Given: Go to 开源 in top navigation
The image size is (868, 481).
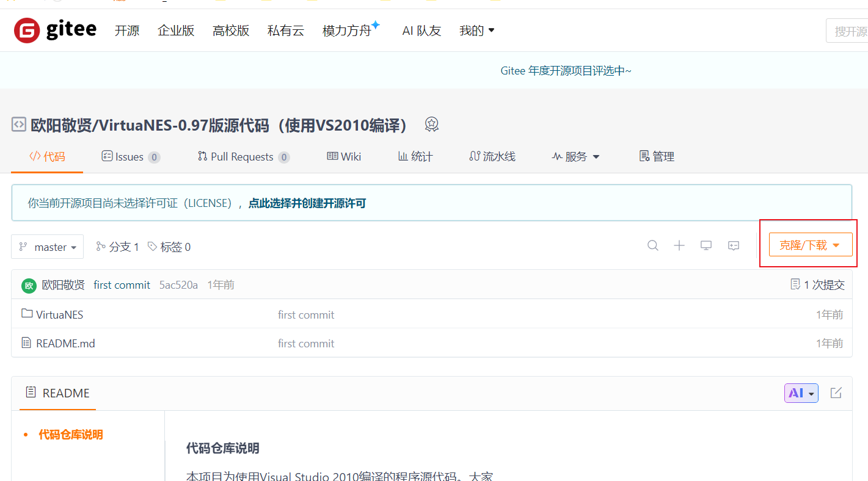Looking at the screenshot, I should click(x=127, y=31).
